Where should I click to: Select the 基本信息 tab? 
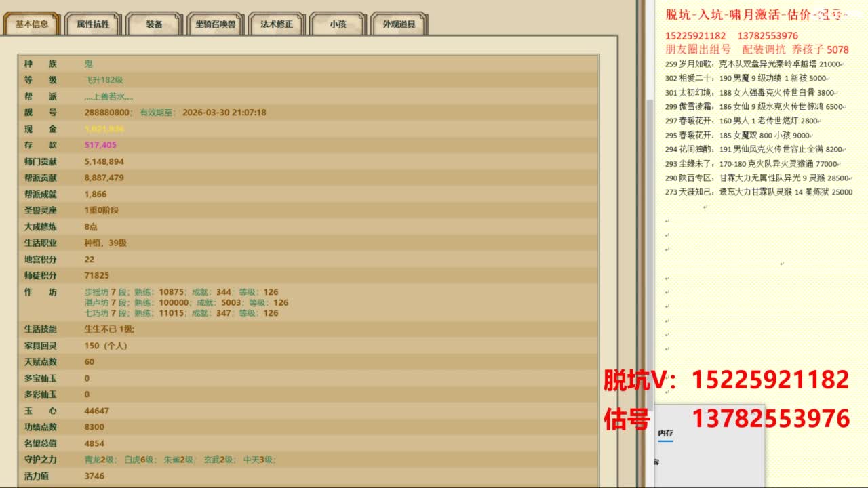[32, 24]
